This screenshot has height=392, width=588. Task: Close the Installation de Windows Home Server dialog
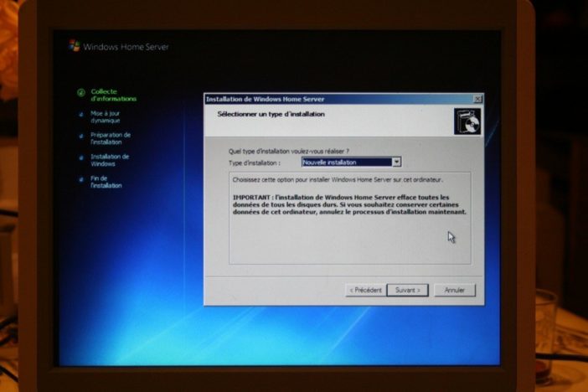pyautogui.click(x=477, y=99)
